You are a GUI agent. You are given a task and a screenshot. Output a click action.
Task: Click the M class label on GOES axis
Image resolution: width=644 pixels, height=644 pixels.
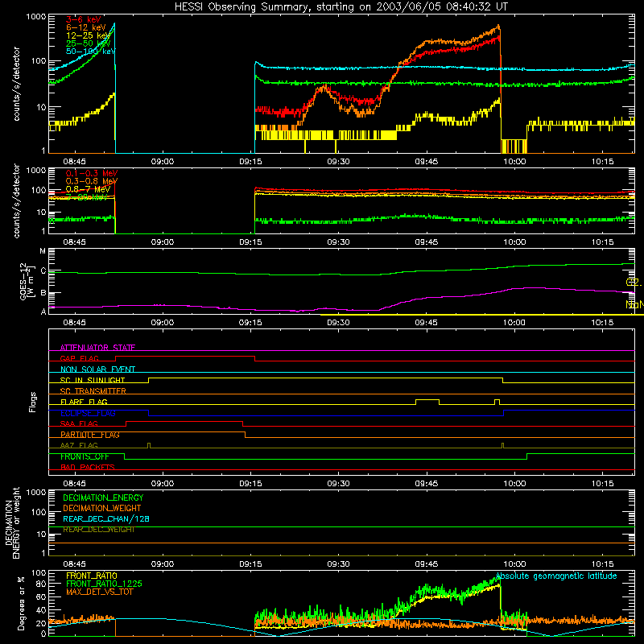pyautogui.click(x=43, y=251)
